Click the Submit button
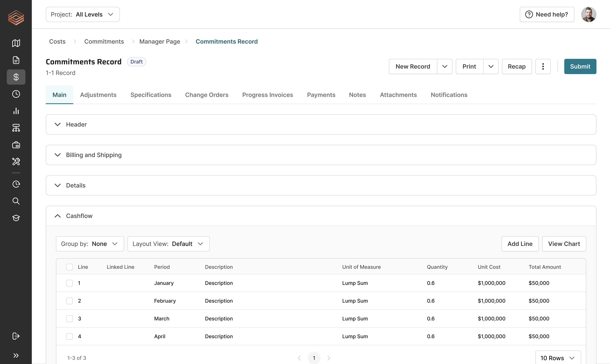 (580, 66)
